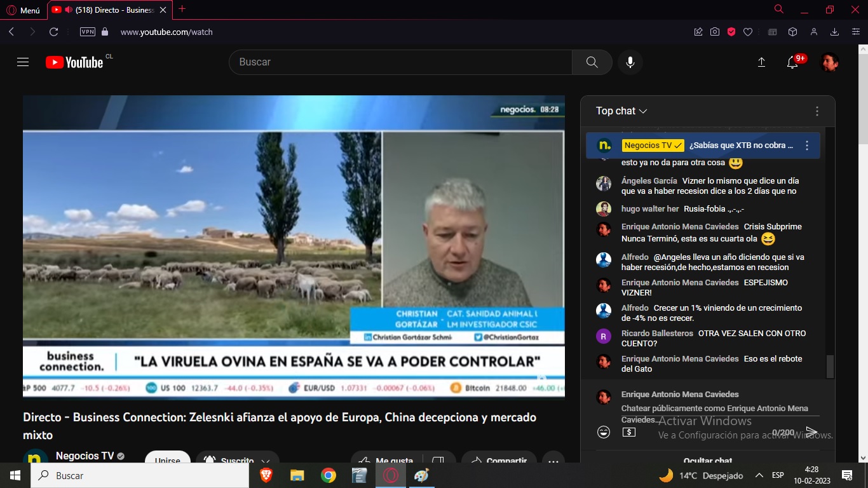
Task: Open the Opera news reader icon
Action: click(x=773, y=32)
